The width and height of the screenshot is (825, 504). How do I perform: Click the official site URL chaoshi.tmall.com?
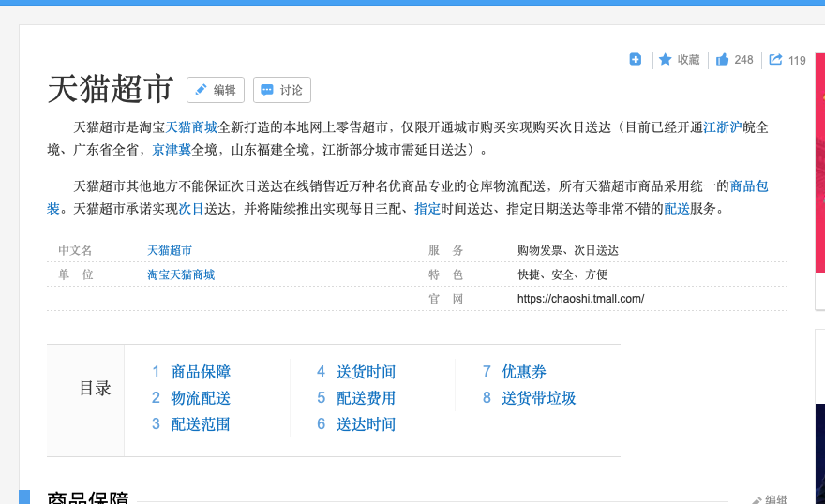click(580, 299)
